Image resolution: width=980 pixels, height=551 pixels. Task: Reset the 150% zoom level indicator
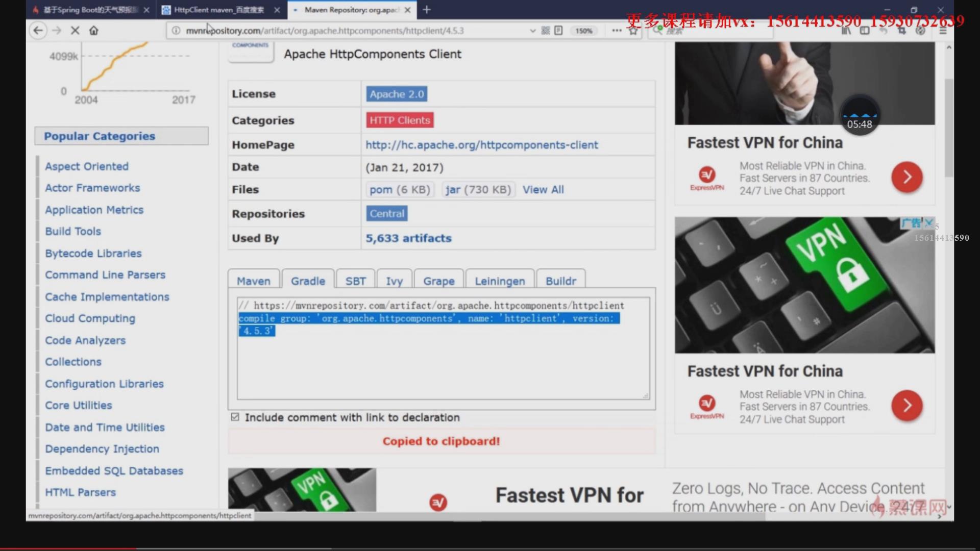(583, 31)
